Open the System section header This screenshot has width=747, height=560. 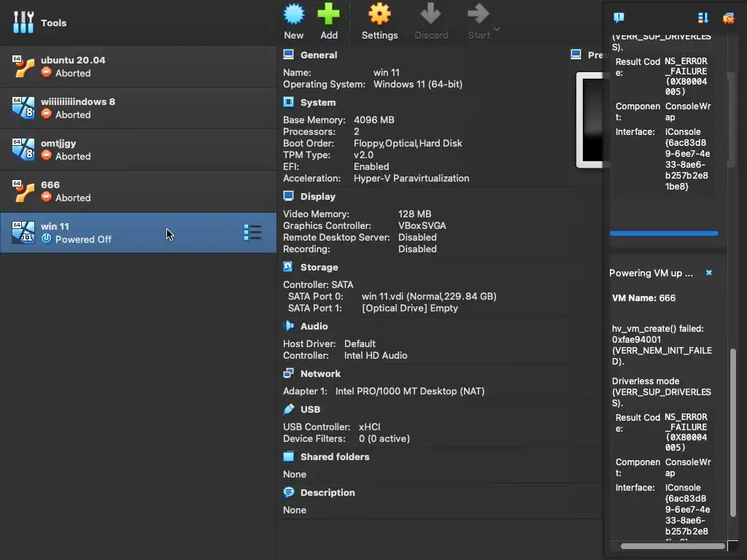(318, 102)
